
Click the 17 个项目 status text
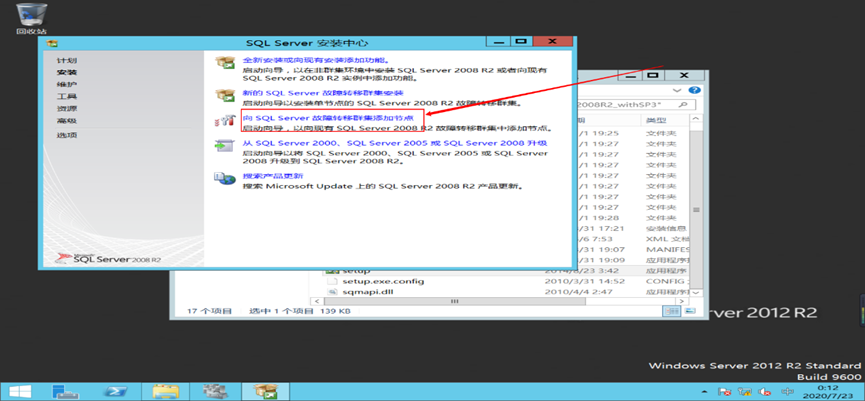coord(209,312)
